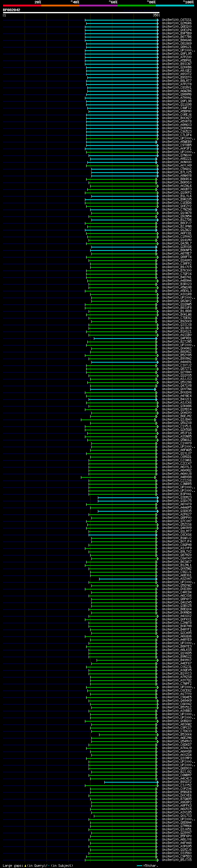Click the green ~80% identity legend segment
Viewport: 197px width, 868px height.
point(137,6)
